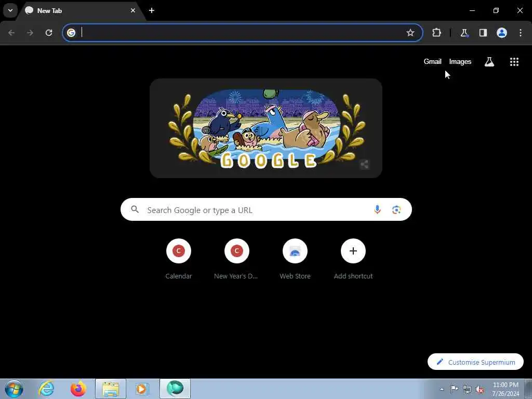Go forward with the forward arrow
The width and height of the screenshot is (532, 399).
point(30,33)
